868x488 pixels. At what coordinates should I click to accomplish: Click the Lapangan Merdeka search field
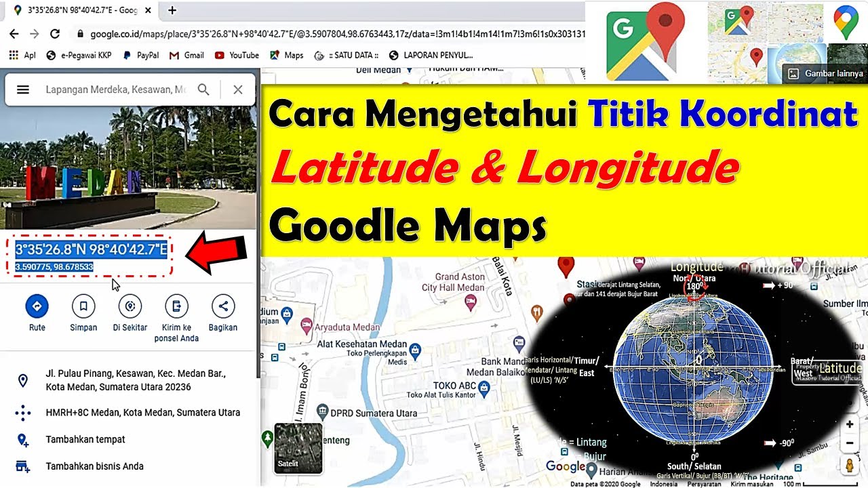pyautogui.click(x=115, y=89)
